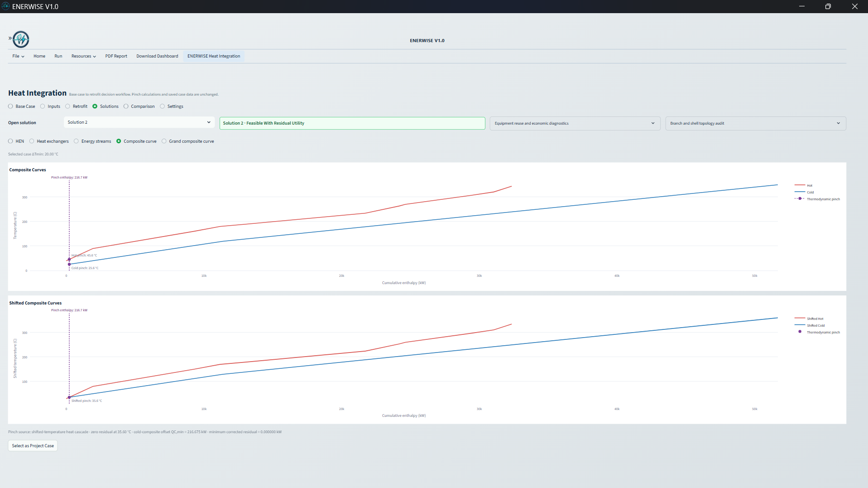Toggle Thermodynamic pinch legend in Composite Curves
868x488 pixels.
(817, 199)
